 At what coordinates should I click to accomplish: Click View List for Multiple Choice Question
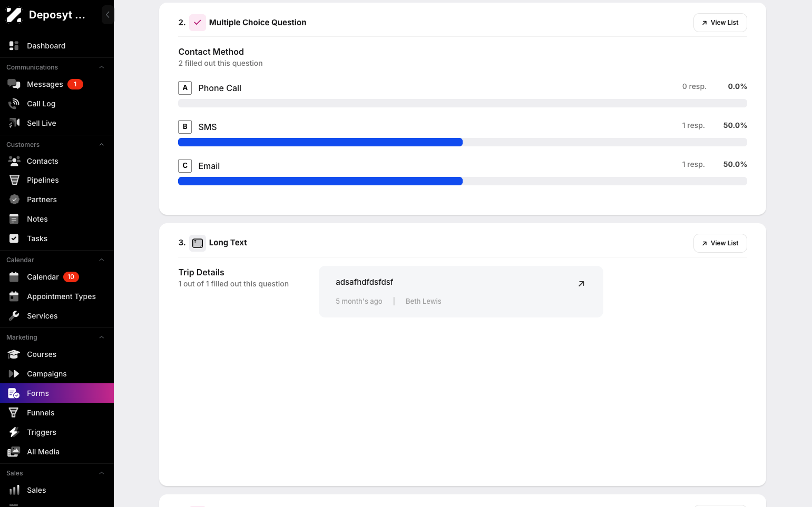click(720, 23)
